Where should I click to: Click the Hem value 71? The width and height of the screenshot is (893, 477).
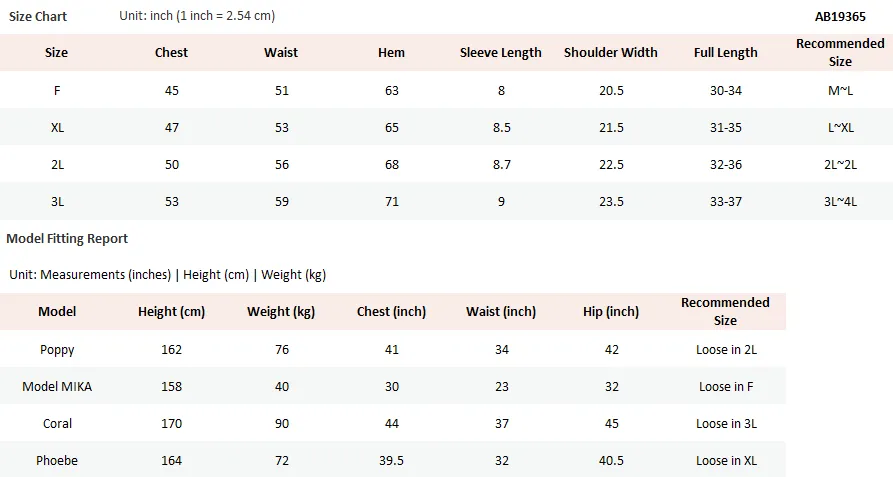pos(392,202)
